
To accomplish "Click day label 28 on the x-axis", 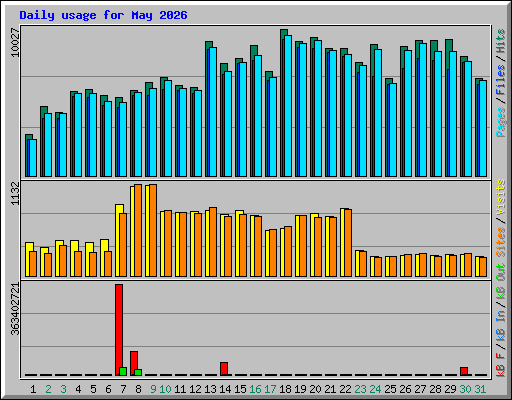I will (x=435, y=389).
